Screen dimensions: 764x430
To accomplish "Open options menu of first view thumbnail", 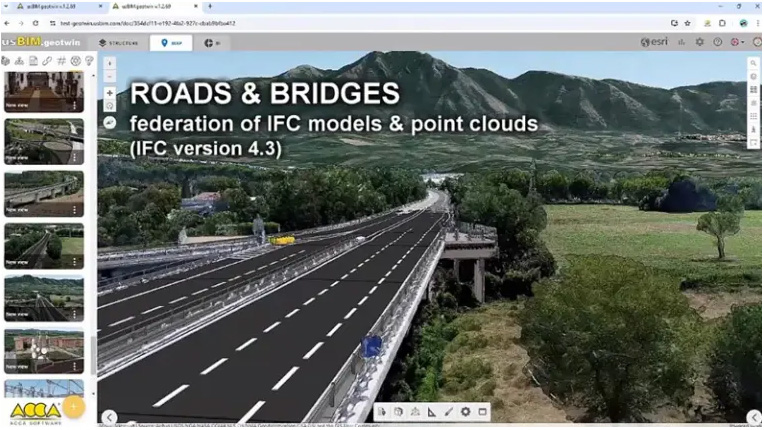I will click(74, 104).
